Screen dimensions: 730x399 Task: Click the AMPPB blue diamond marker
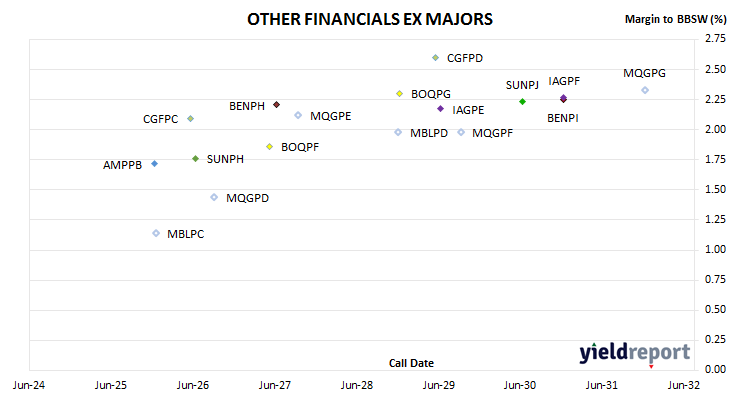[x=155, y=164]
